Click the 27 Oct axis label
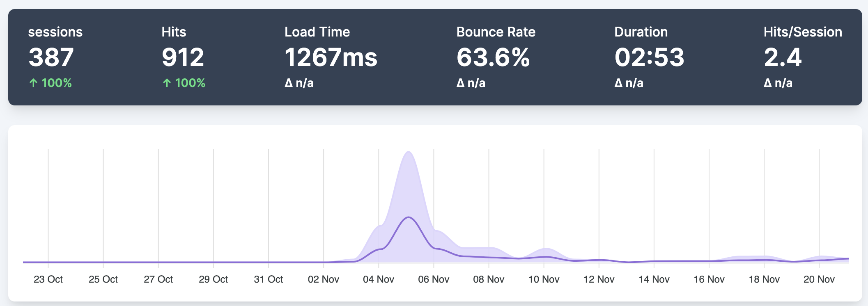This screenshot has width=868, height=306. pyautogui.click(x=158, y=279)
